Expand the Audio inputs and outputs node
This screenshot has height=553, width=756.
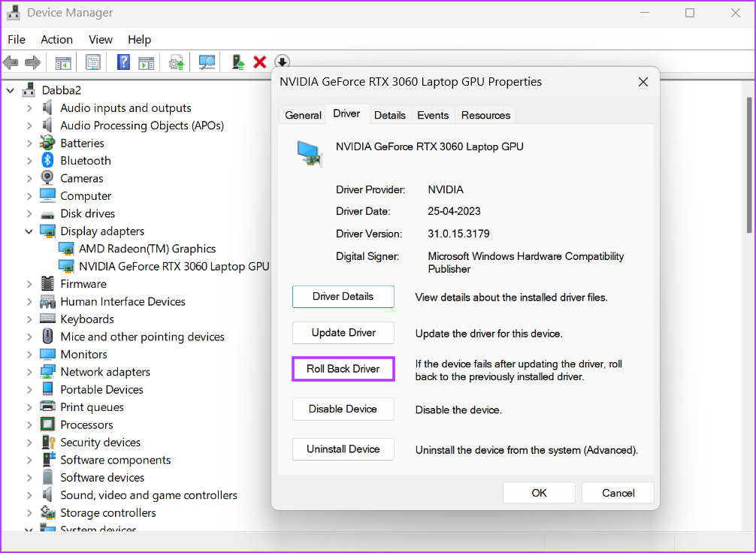[x=29, y=108]
